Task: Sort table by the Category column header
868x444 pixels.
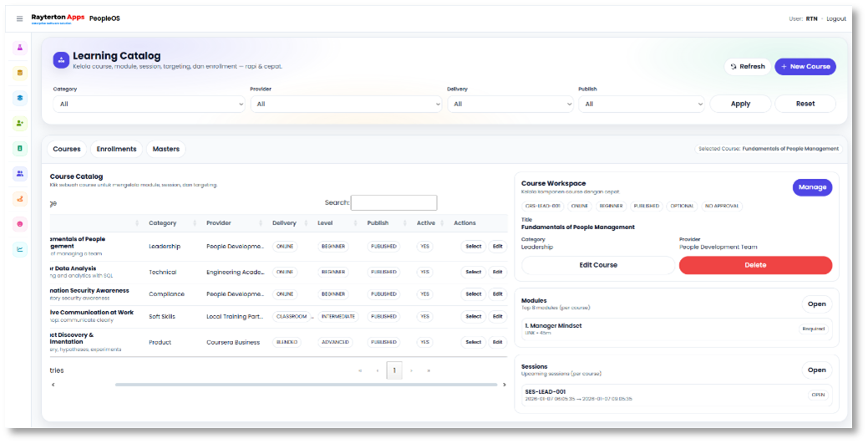Action: tap(163, 223)
